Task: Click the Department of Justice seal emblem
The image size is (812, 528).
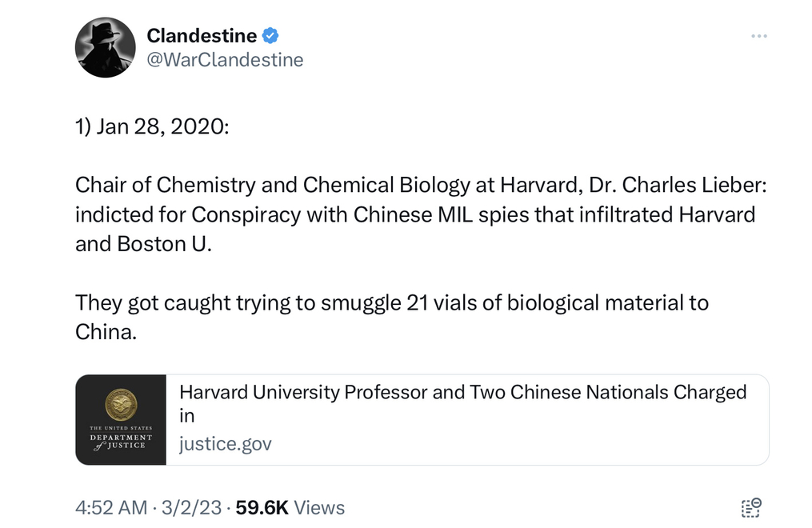Action: [x=121, y=402]
